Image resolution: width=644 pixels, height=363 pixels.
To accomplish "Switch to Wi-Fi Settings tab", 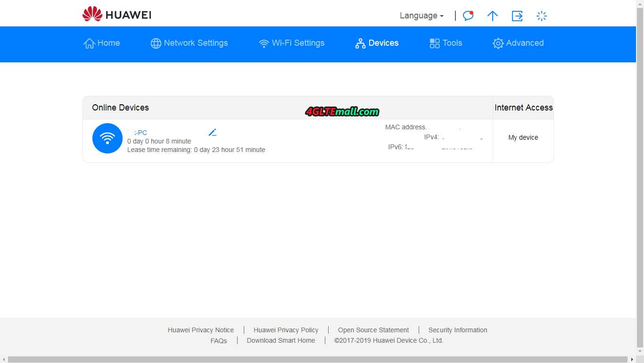I will [291, 43].
